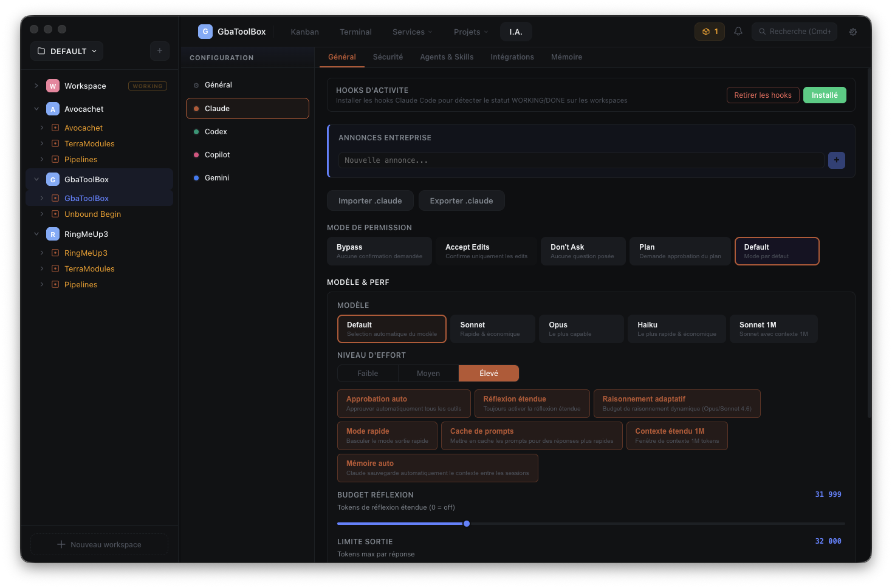Click the notification bell icon
This screenshot has height=588, width=892.
click(x=738, y=32)
